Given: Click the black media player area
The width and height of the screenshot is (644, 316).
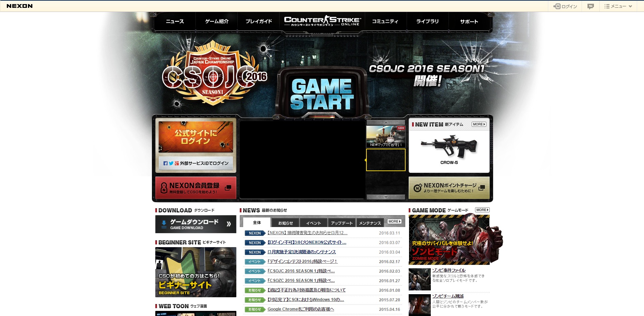Looking at the screenshot, I should (x=302, y=160).
